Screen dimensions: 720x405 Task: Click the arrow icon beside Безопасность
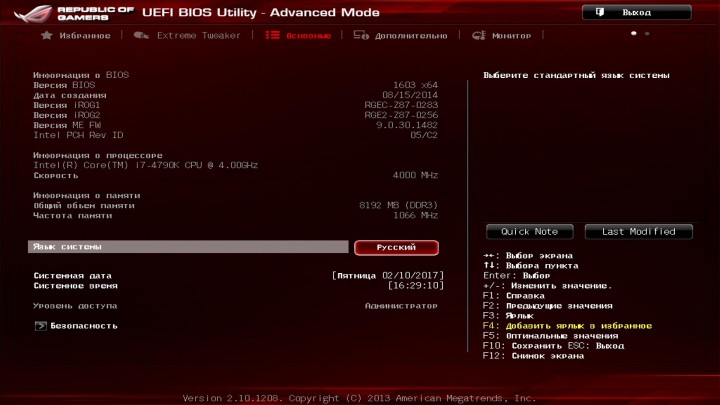[40, 326]
